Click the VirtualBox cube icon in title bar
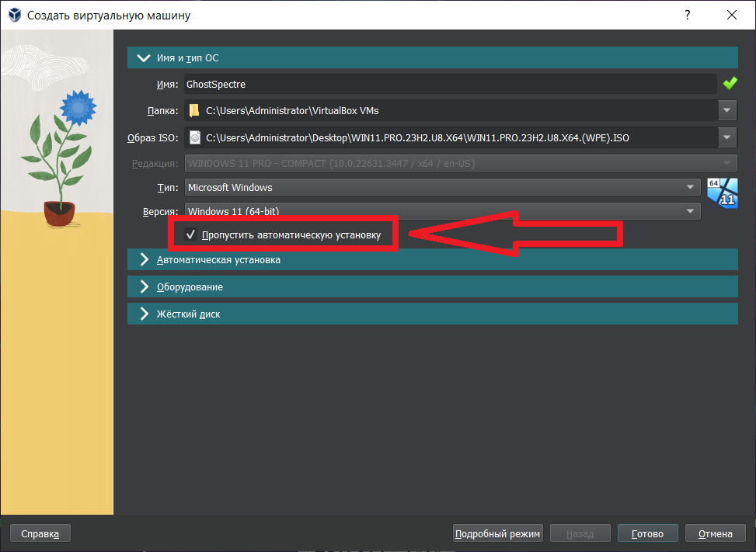The height and width of the screenshot is (552, 756). click(x=15, y=15)
